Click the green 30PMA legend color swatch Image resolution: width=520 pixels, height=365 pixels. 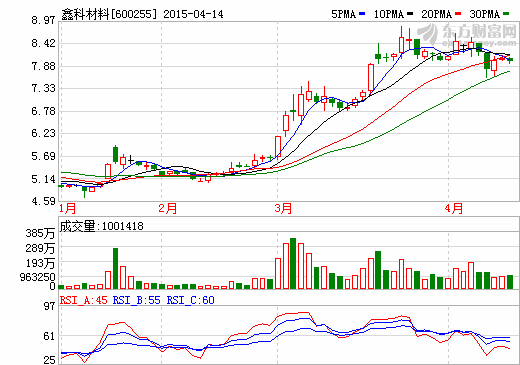click(x=506, y=14)
